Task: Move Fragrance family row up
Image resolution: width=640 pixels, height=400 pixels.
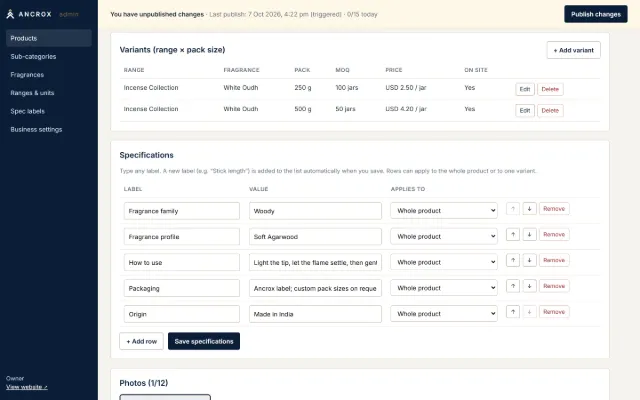Action: pyautogui.click(x=513, y=209)
